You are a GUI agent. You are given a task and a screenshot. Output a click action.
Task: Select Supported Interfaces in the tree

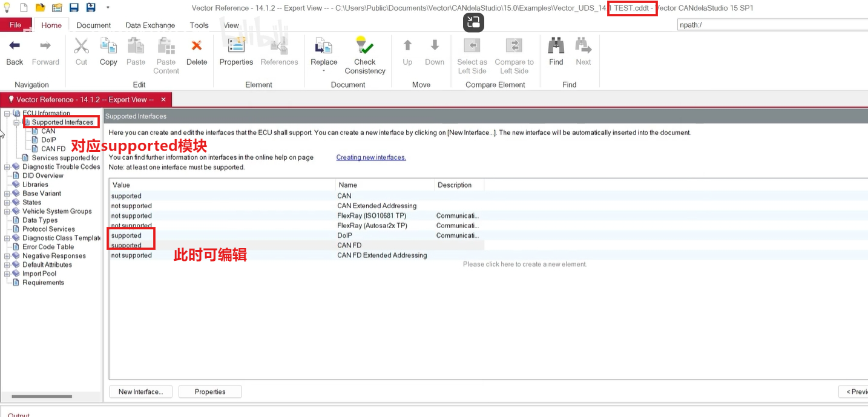pyautogui.click(x=62, y=122)
